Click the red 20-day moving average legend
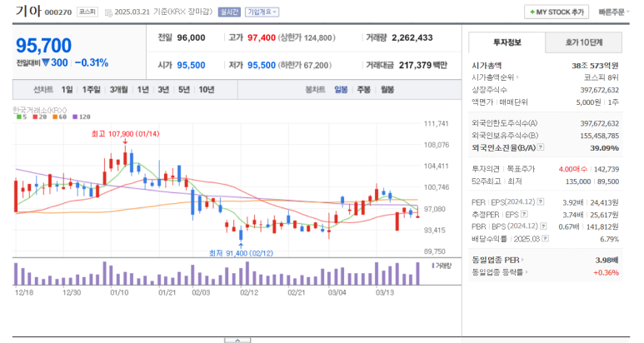Image resolution: width=644 pixels, height=343 pixels. coord(40,117)
